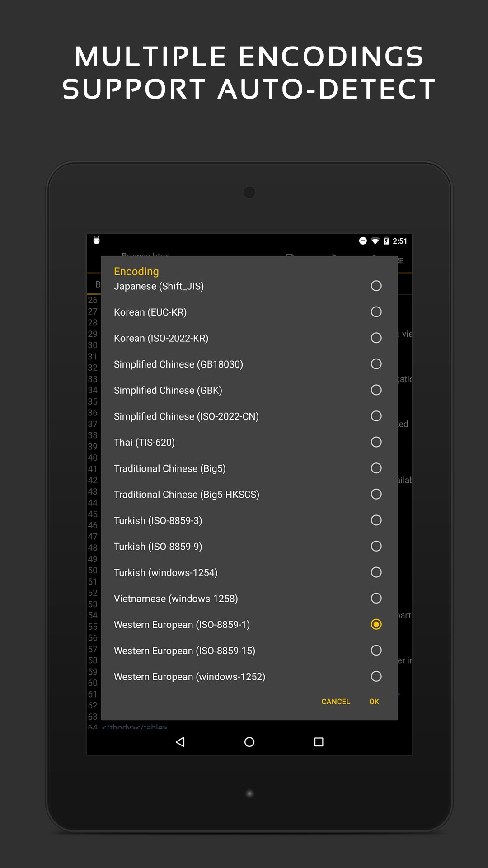
Task: Select Traditional Chinese (Big5-HKSCS) radio button
Action: coord(376,494)
